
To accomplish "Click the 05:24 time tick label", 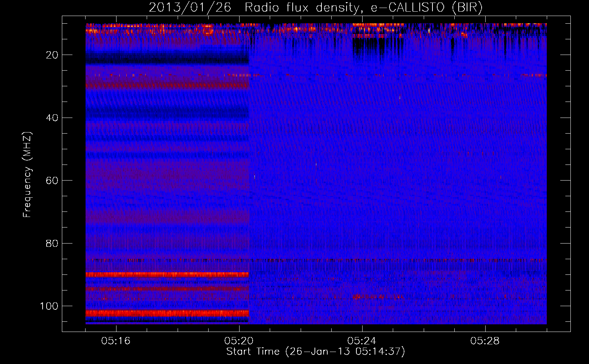I will pyautogui.click(x=361, y=341).
